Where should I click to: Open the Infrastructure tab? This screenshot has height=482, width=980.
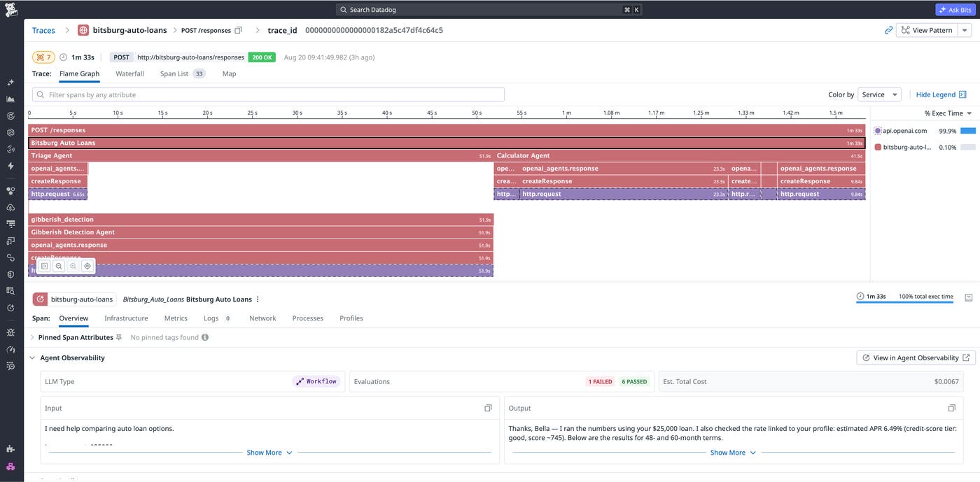(126, 318)
